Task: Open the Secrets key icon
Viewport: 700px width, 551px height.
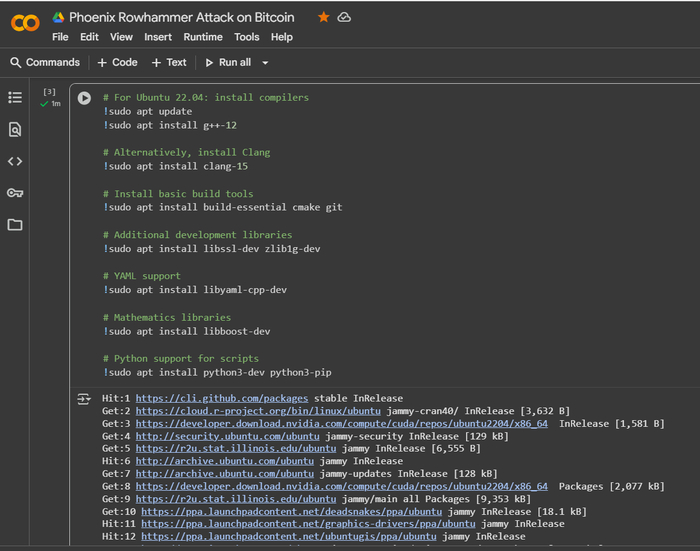Action: click(x=15, y=193)
